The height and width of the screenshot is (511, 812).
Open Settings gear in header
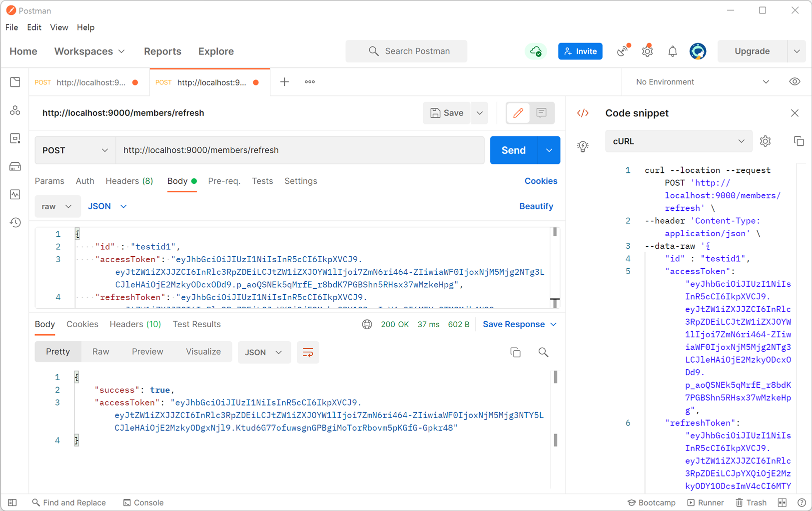[648, 51]
